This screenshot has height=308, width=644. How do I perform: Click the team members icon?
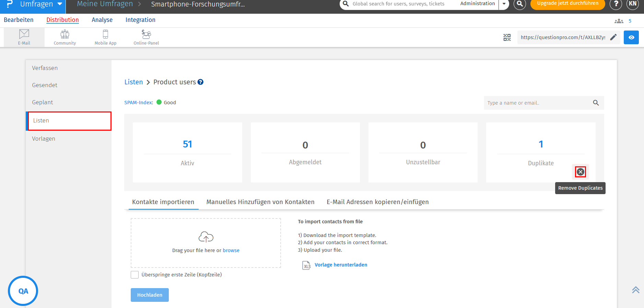(619, 21)
